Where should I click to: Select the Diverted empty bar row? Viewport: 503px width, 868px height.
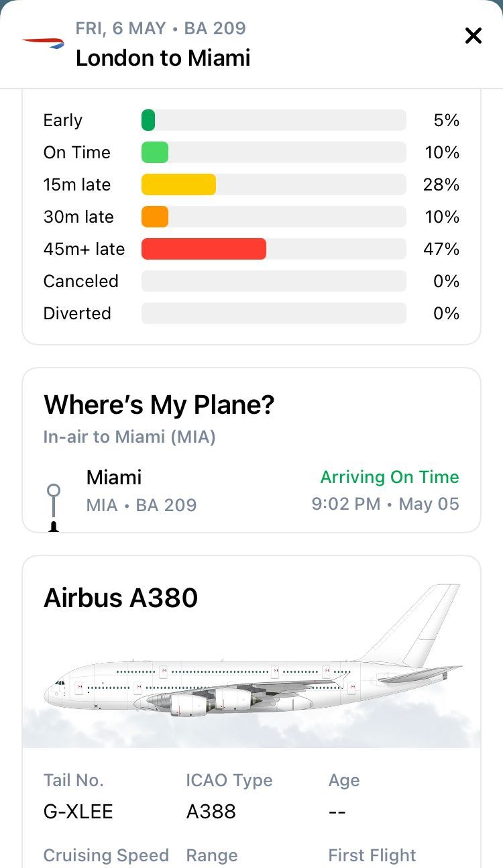[251, 313]
